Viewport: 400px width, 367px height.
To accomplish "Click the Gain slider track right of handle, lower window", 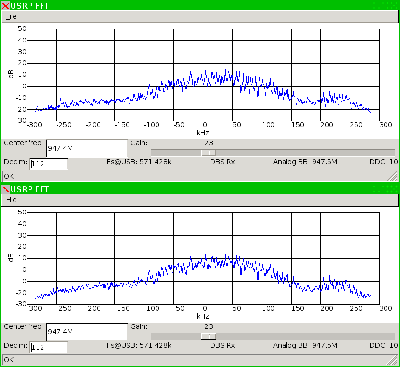I will 305,336.
